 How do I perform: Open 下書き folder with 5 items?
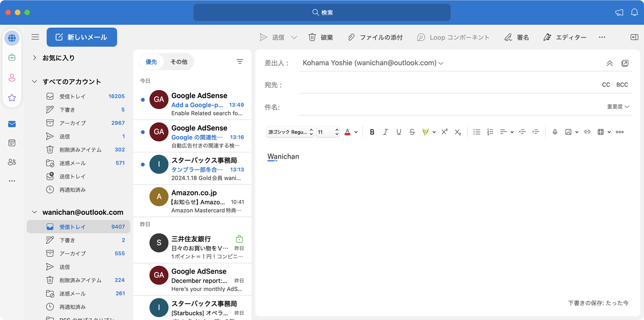click(79, 110)
